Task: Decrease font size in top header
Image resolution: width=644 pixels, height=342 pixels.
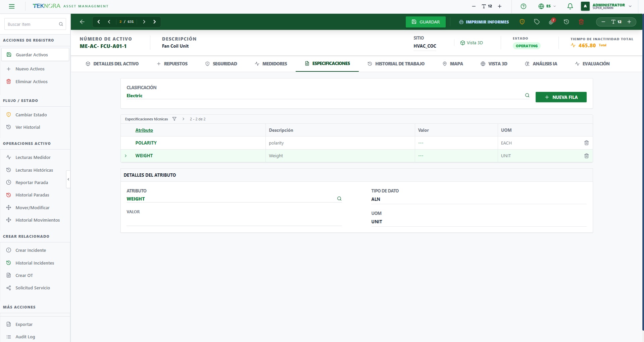Action: 474,6
